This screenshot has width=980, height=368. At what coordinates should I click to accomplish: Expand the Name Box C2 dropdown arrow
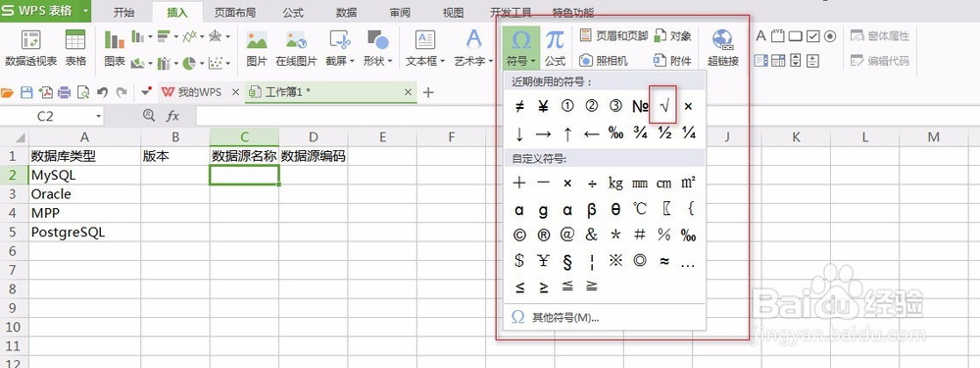point(99,117)
